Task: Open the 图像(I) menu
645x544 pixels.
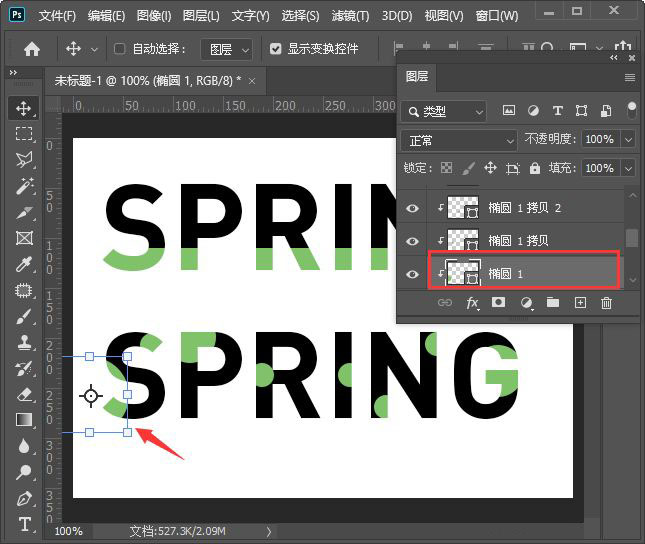Action: tap(154, 16)
